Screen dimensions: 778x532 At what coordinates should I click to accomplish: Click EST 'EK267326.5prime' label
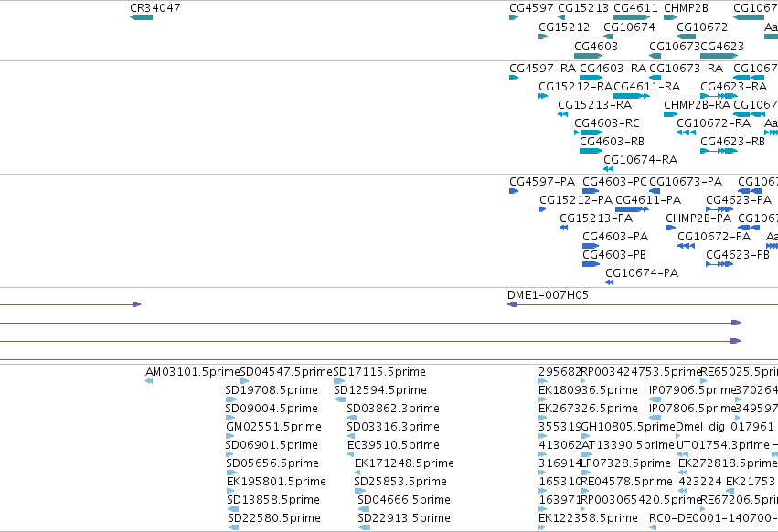click(x=588, y=409)
